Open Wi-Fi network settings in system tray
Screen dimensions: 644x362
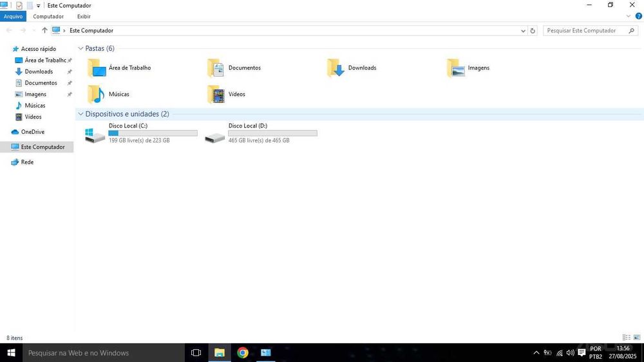pos(560,352)
